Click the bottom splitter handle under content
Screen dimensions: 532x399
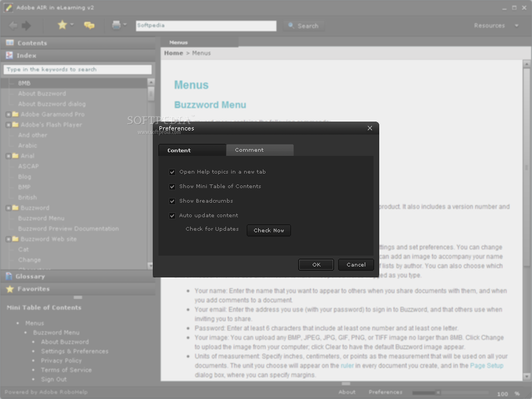(x=346, y=384)
